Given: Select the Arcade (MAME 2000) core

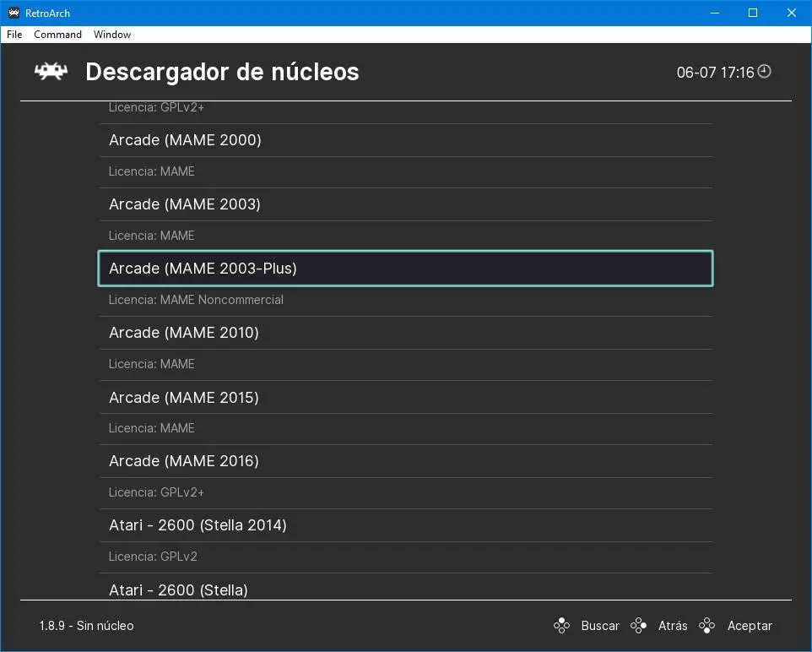Looking at the screenshot, I should click(405, 140).
